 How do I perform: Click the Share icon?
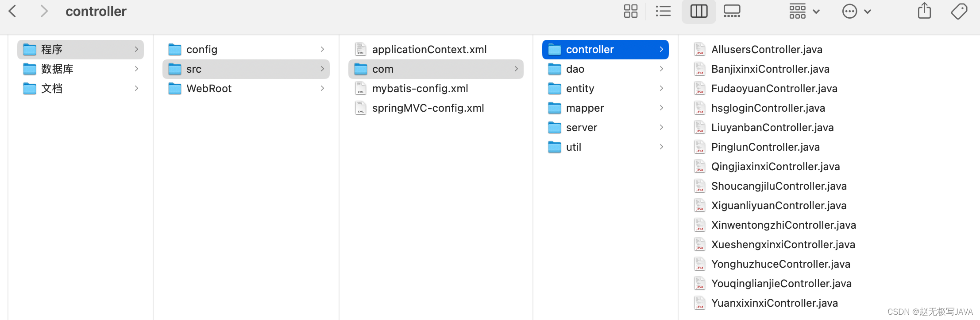point(924,11)
